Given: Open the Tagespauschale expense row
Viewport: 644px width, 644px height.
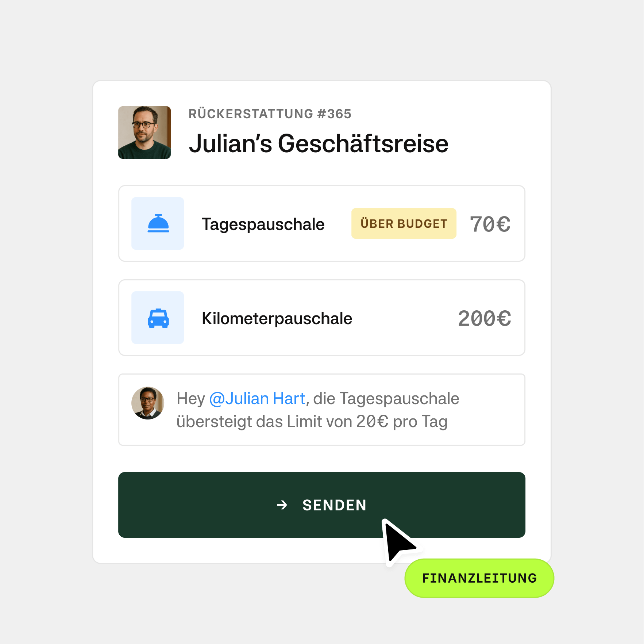Looking at the screenshot, I should click(321, 223).
